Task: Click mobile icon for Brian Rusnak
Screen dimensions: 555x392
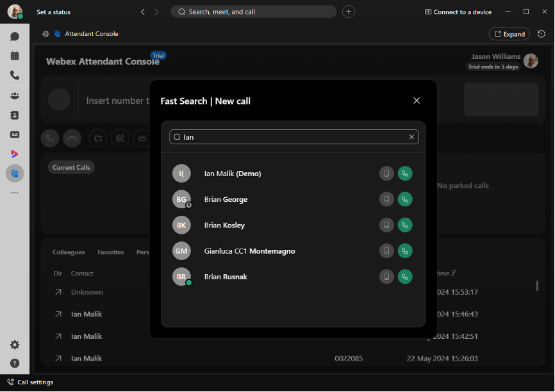Action: point(386,277)
